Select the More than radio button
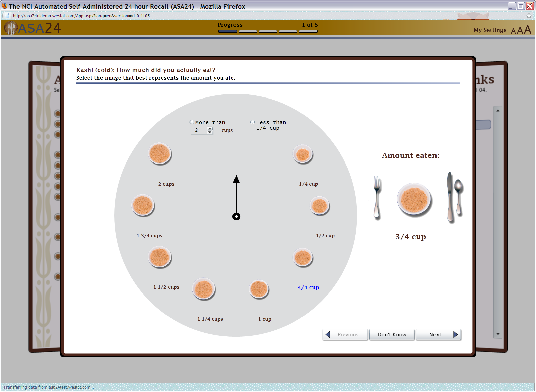Image resolution: width=536 pixels, height=392 pixels. [192, 122]
